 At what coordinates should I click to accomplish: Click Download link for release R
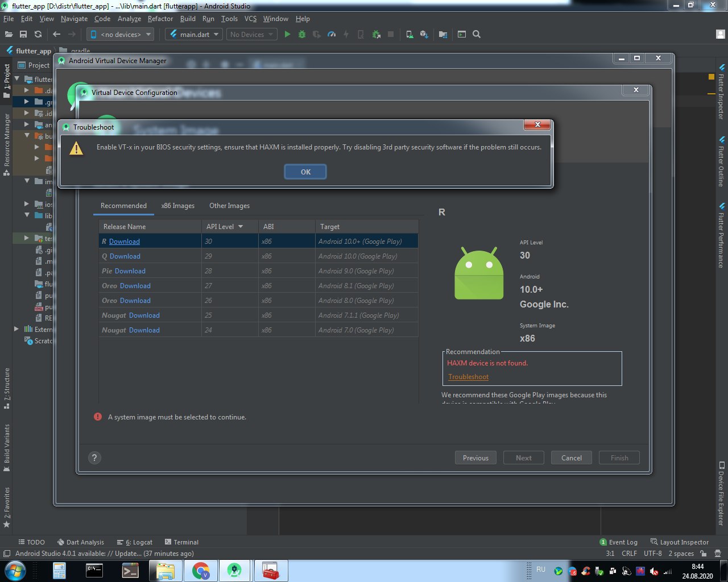(125, 242)
